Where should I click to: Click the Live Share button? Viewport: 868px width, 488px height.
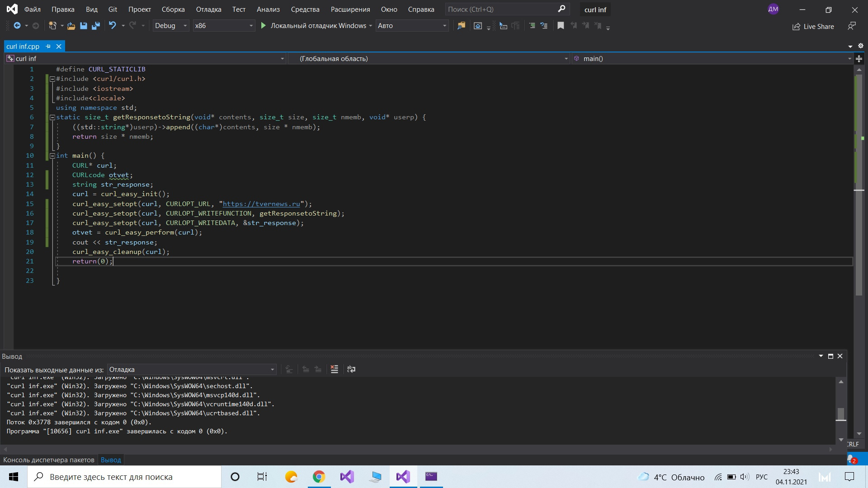click(813, 27)
